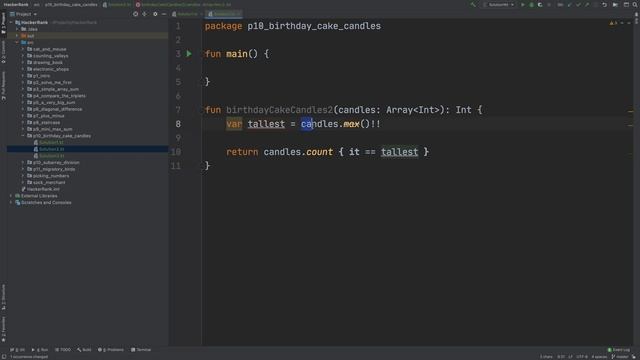
Task: Select sock_merchant package in tree
Action: click(x=49, y=182)
